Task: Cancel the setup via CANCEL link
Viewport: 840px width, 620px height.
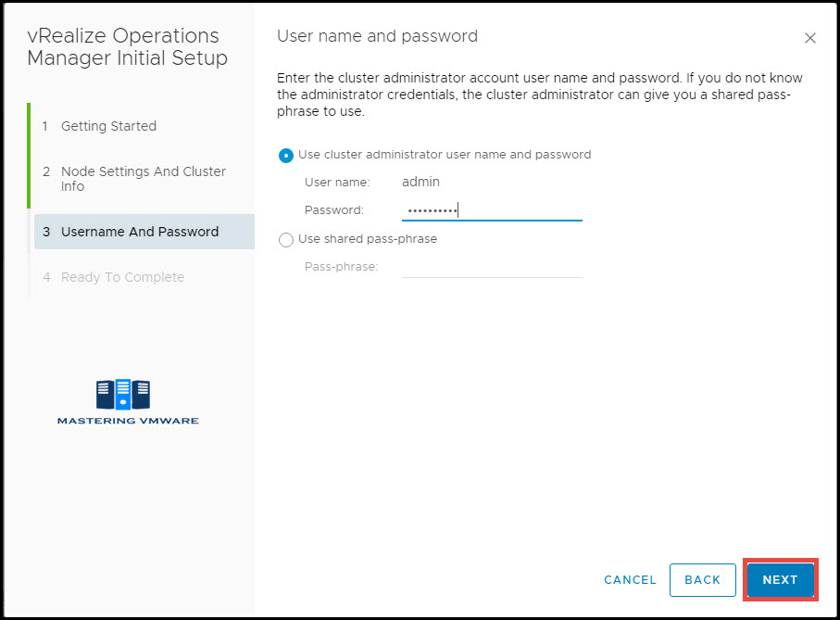Action: pyautogui.click(x=630, y=580)
